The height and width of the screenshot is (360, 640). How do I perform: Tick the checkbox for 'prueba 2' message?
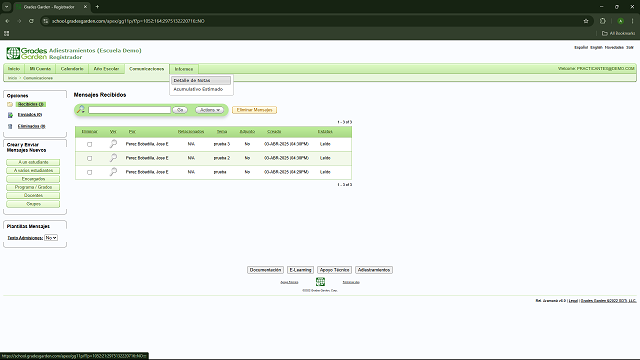[89, 158]
